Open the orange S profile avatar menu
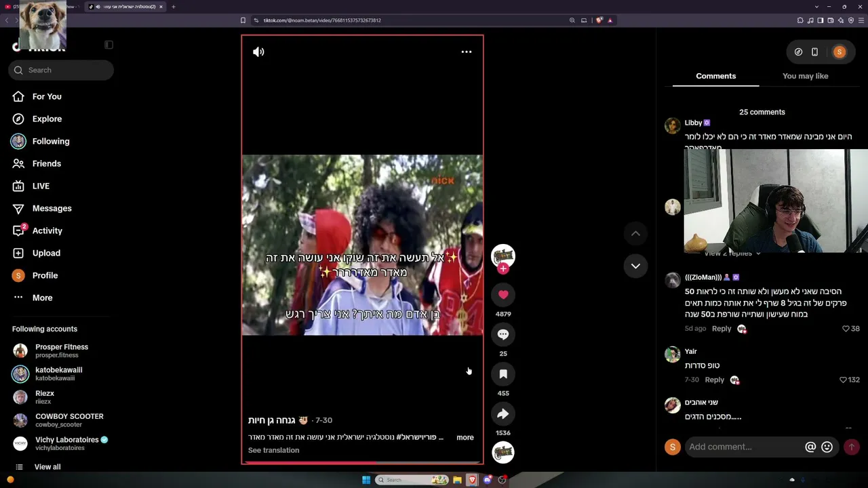Screen dimensions: 868x488 pos(840,52)
